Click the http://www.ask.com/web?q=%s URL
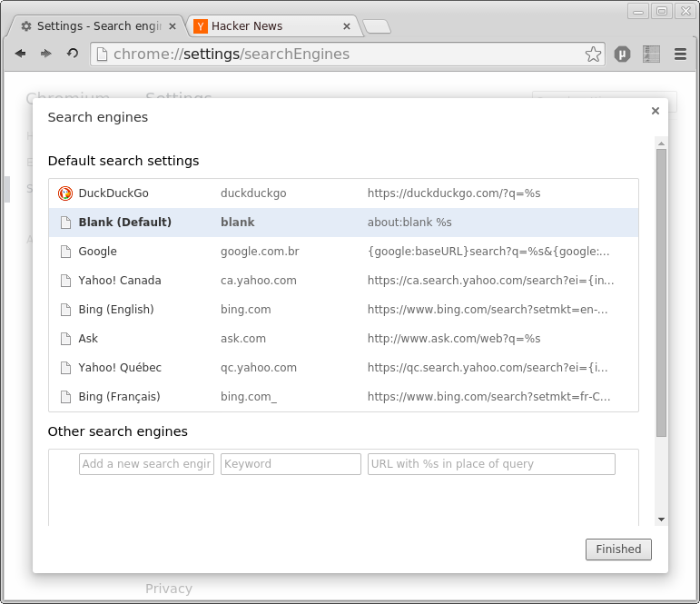The height and width of the screenshot is (604, 700). [454, 339]
